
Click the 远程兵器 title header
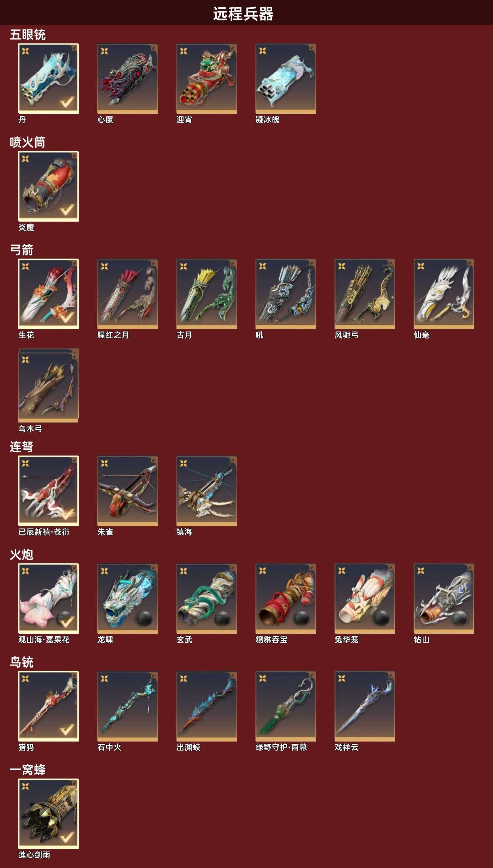tap(243, 14)
